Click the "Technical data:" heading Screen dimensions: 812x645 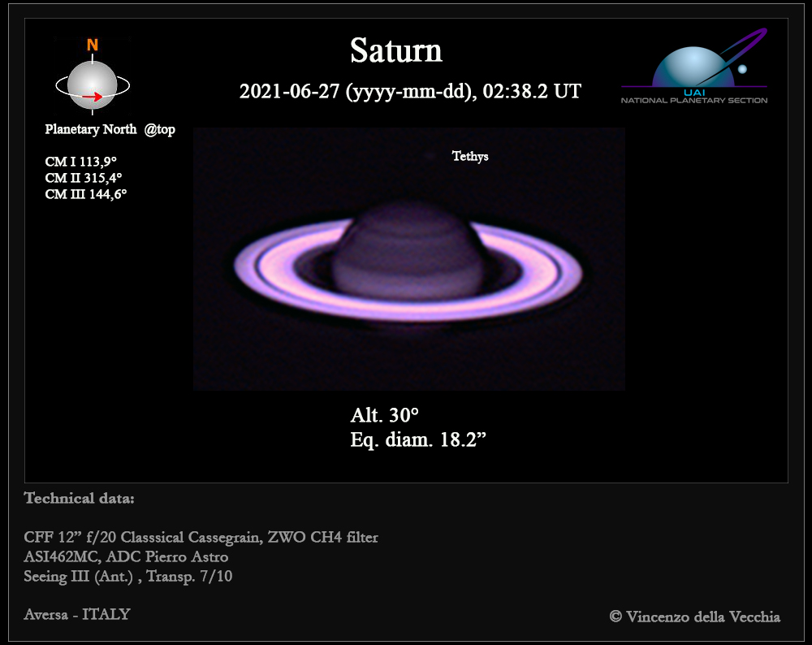coord(80,499)
